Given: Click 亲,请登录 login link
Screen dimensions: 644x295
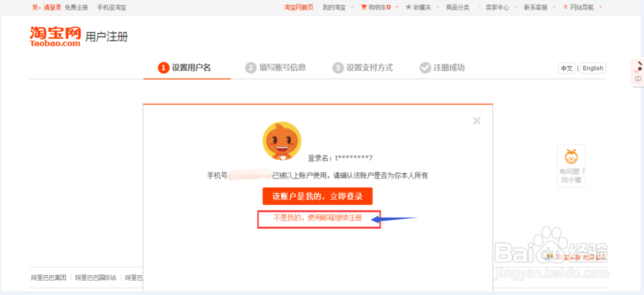Looking at the screenshot, I should coord(46,7).
